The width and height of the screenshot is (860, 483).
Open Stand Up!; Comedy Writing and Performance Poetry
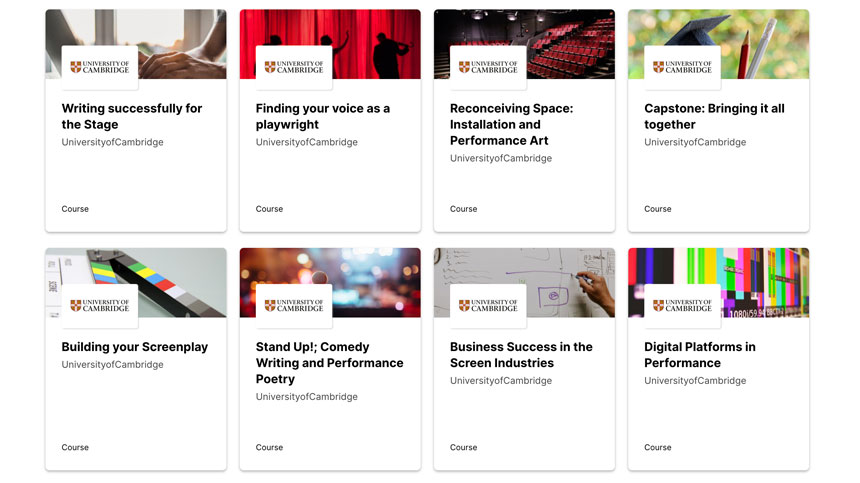[329, 362]
